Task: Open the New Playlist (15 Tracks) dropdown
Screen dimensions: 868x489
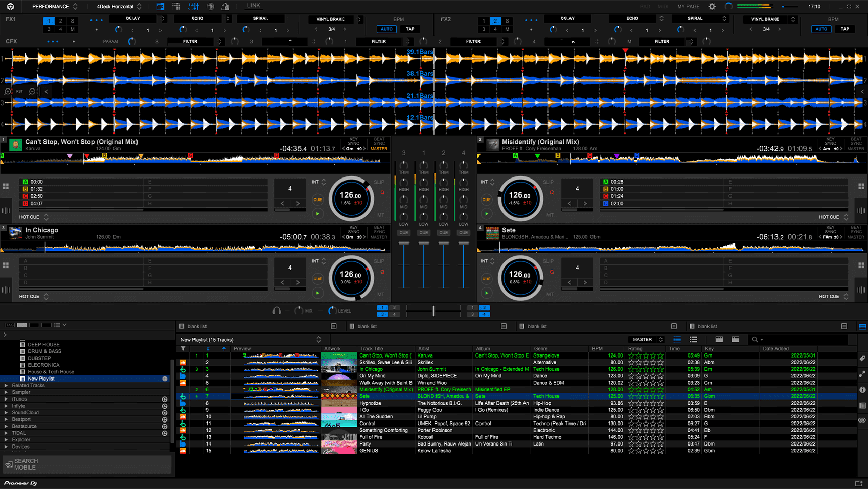Action: click(x=250, y=340)
